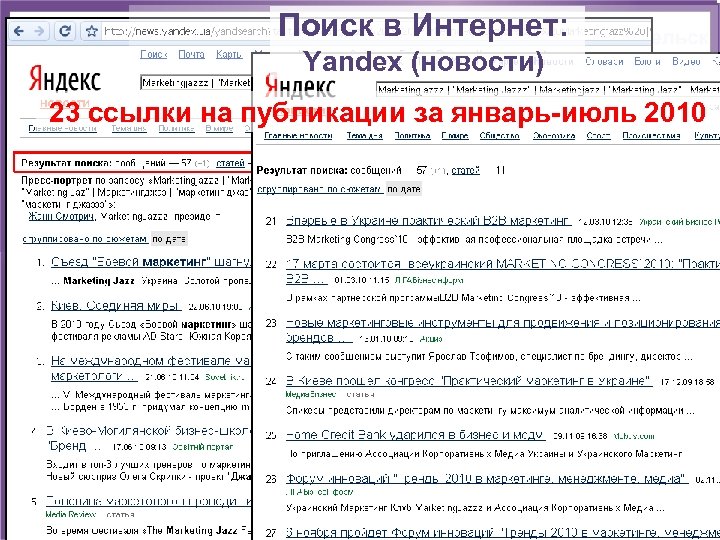The width and height of the screenshot is (720, 540).
Task: Select Политика tab in front window
Action: click(x=412, y=136)
